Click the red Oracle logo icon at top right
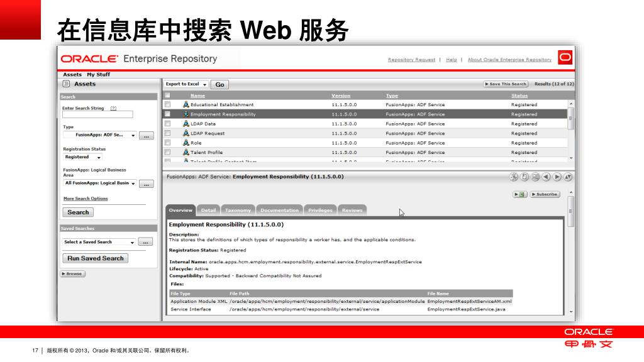The height and width of the screenshot is (362, 644). point(565,57)
